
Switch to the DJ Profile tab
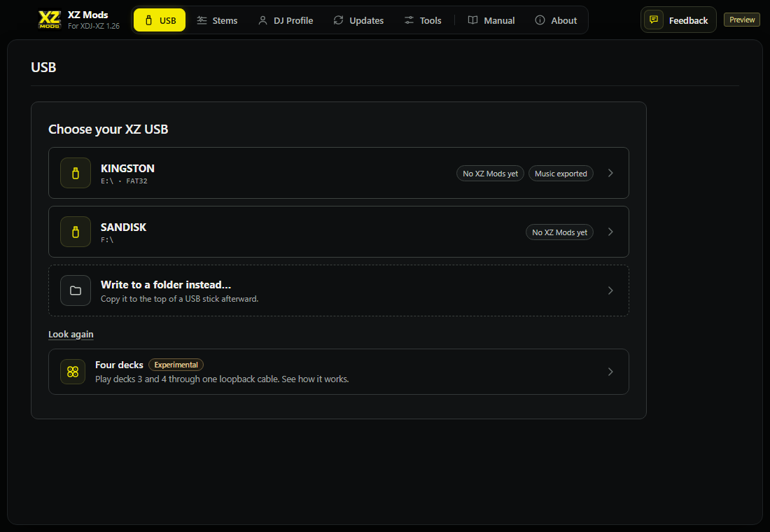[x=286, y=20]
